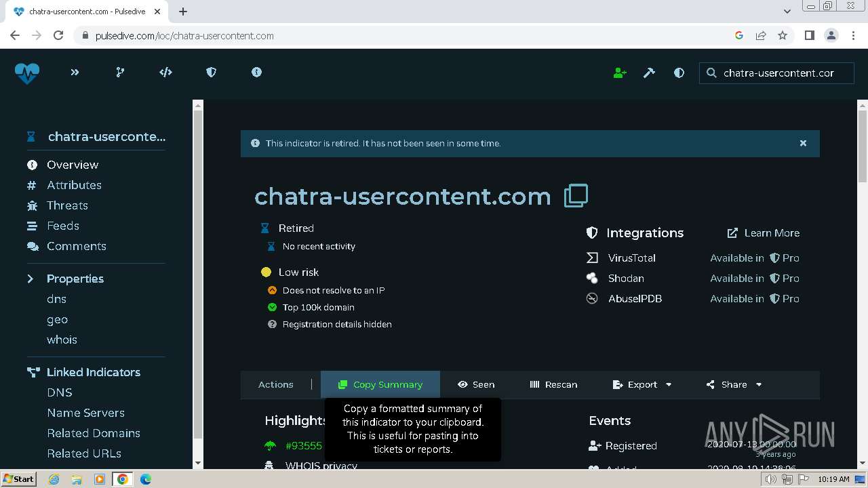Open Internet Explorer from the taskbar
Viewport: 868px width, 488px height.
pos(54,479)
